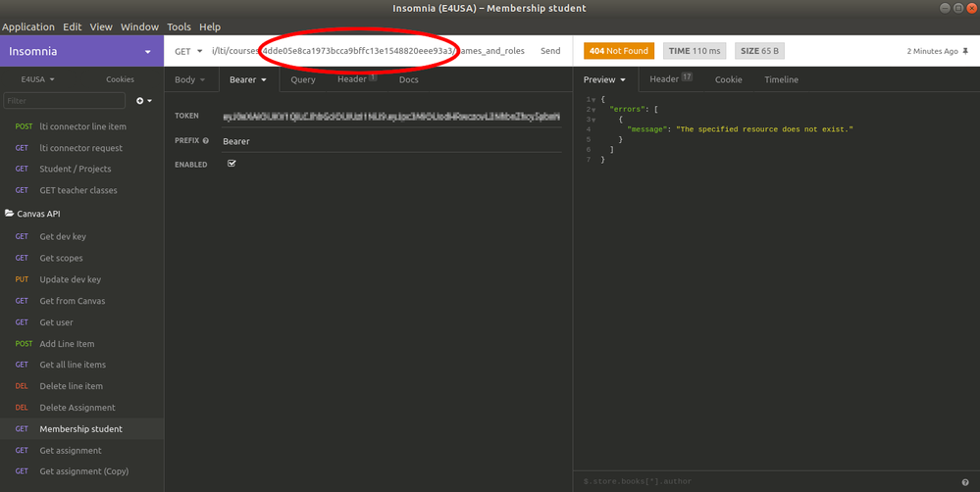Screen dimensions: 980x492
Task: Open the Tools menu
Action: (179, 26)
